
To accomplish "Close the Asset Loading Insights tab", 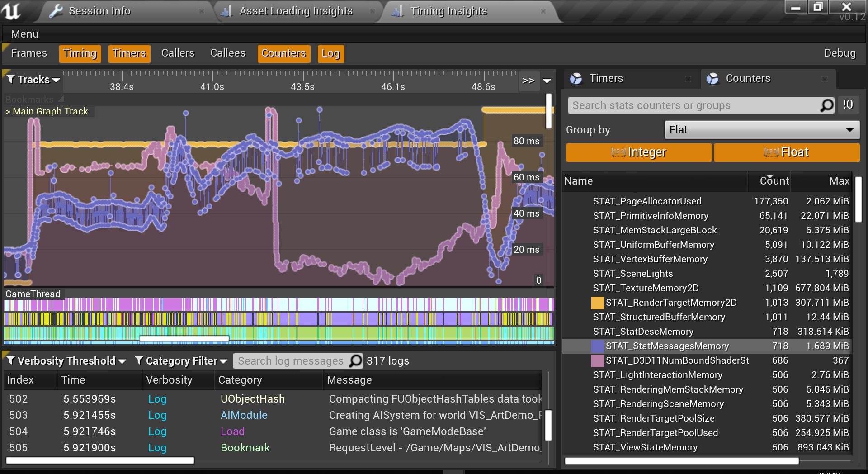I will click(x=373, y=11).
